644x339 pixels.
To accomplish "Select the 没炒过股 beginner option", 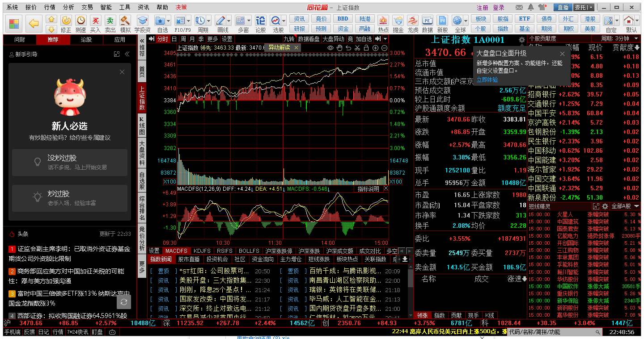I will pyautogui.click(x=70, y=162).
